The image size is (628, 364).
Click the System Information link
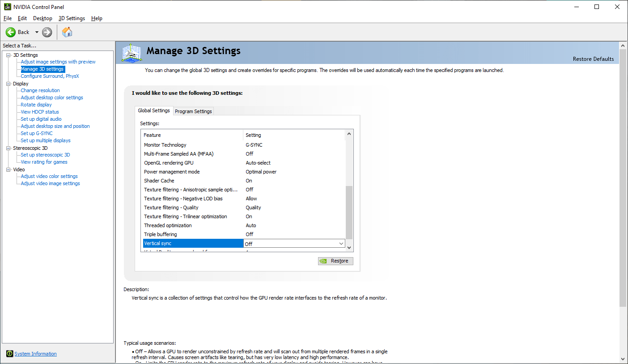35,354
